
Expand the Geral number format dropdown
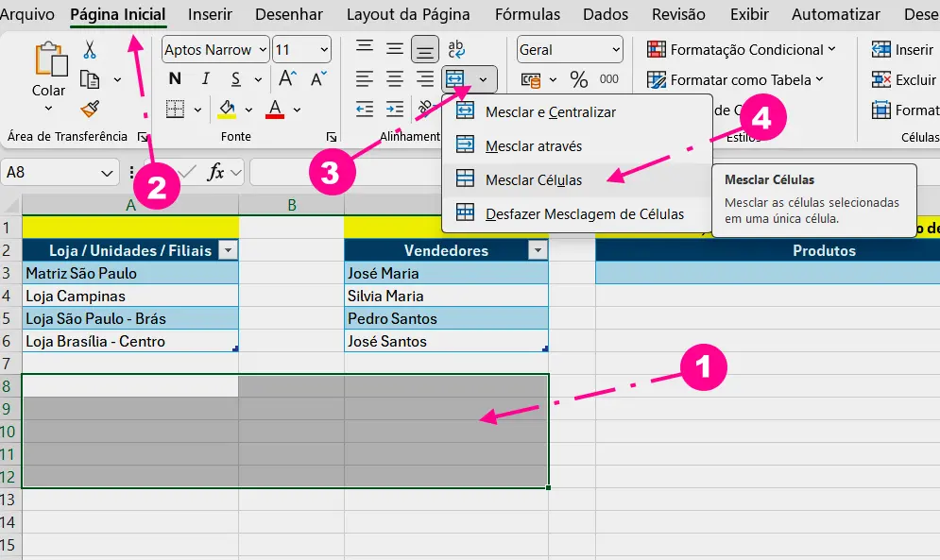616,50
